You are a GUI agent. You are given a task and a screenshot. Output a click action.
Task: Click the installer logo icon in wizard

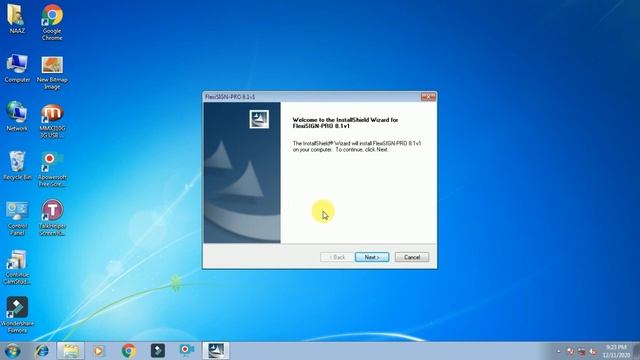click(259, 119)
